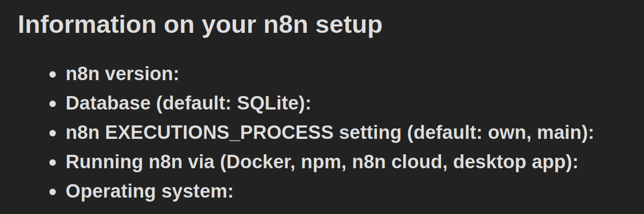Click the bullet point before "Database"
The width and height of the screenshot is (644, 214).
(53, 104)
